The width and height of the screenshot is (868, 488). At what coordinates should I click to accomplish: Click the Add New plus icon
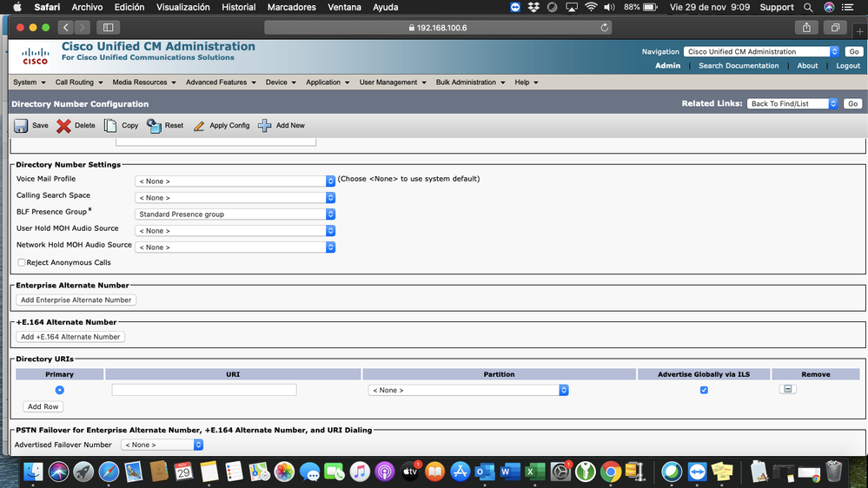[265, 126]
